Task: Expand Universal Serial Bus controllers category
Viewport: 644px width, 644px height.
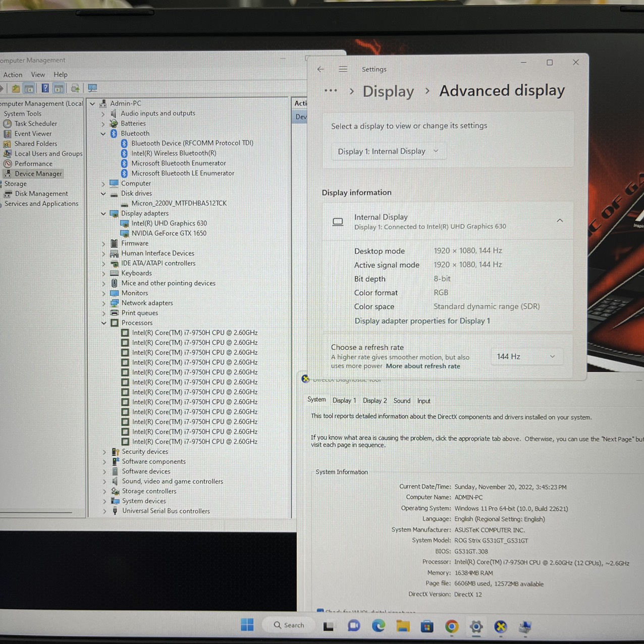Action: tap(104, 511)
